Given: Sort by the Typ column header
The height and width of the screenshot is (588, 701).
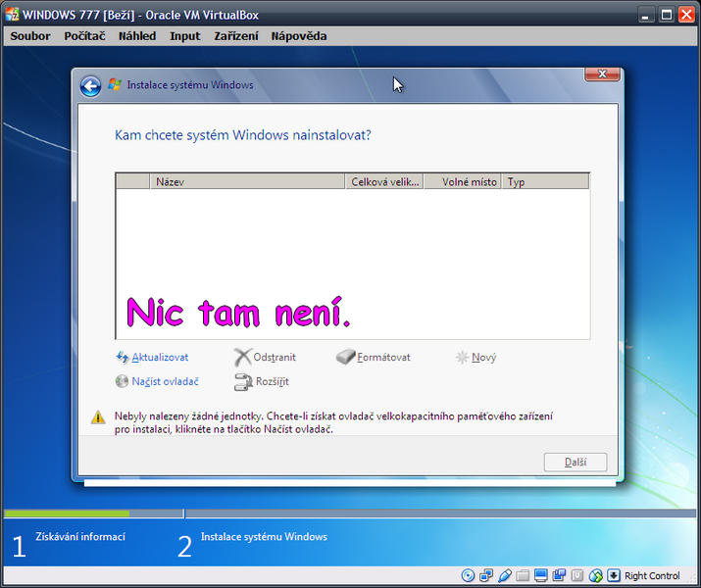Looking at the screenshot, I should point(545,182).
